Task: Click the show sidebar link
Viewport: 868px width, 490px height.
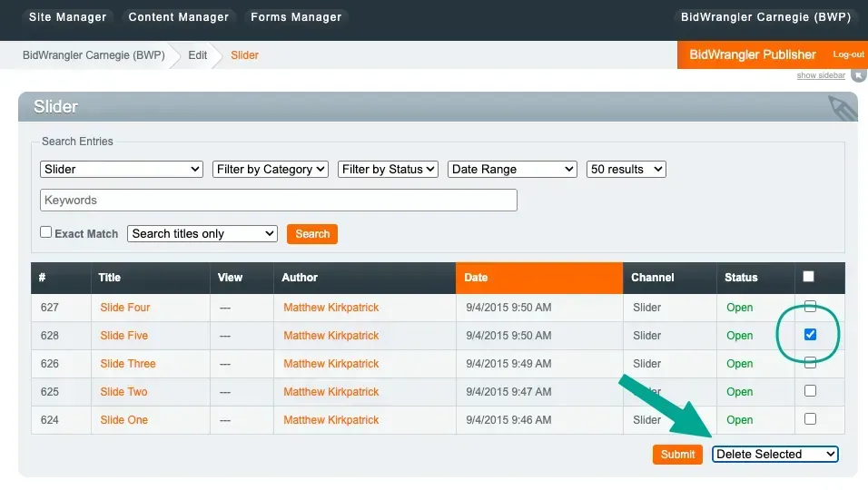Action: tap(821, 75)
